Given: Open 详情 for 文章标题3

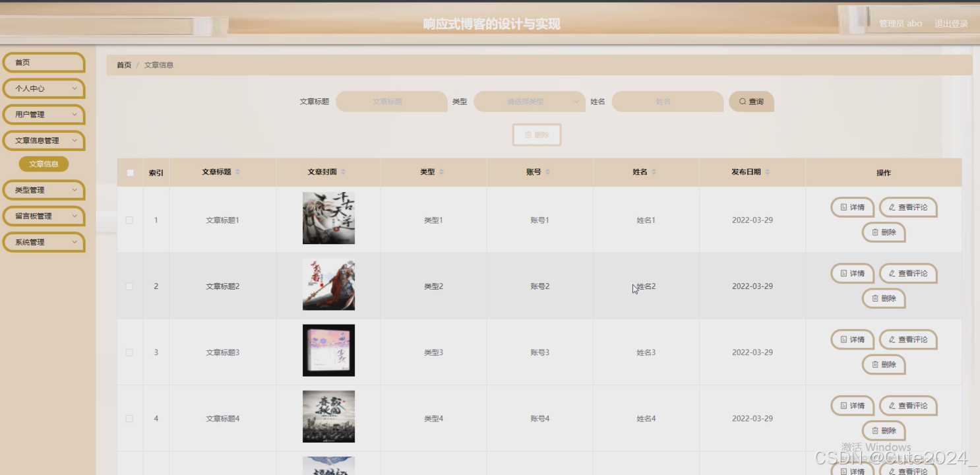Looking at the screenshot, I should (852, 339).
